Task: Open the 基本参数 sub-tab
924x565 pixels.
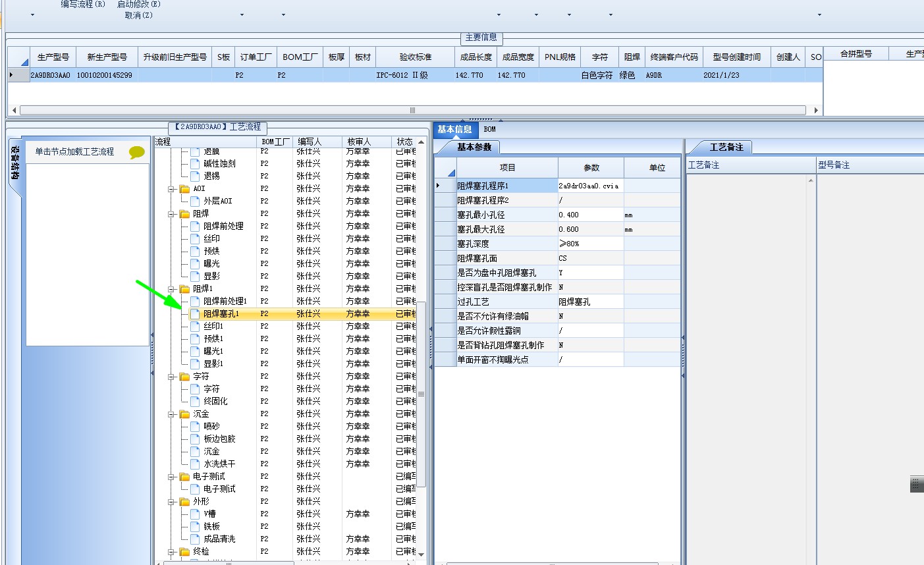Action: 474,147
